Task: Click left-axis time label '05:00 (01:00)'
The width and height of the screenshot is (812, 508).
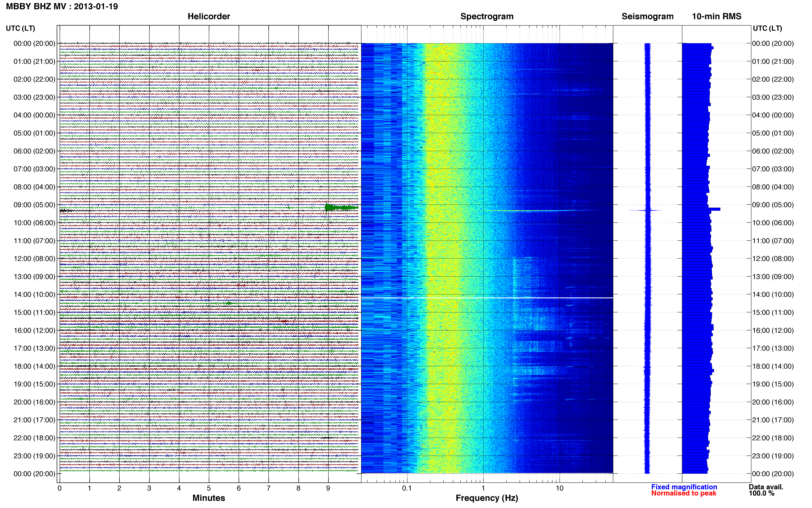Action: [34, 133]
